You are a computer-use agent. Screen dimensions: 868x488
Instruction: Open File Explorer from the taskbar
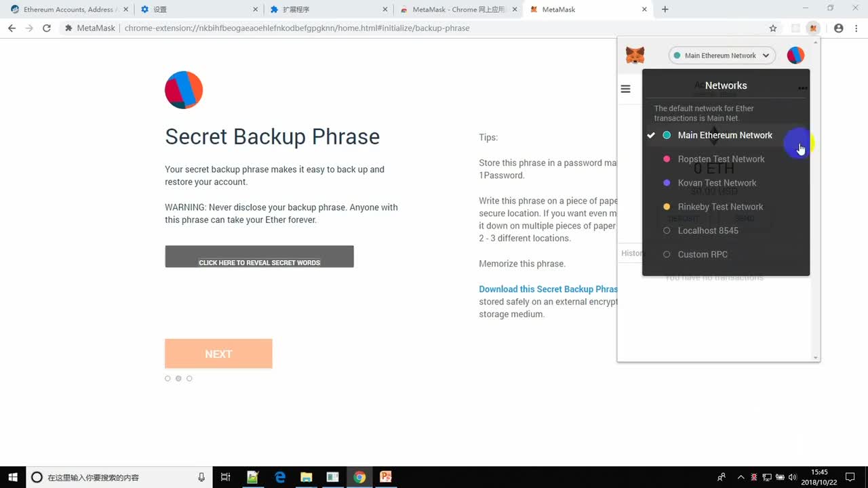click(x=306, y=477)
